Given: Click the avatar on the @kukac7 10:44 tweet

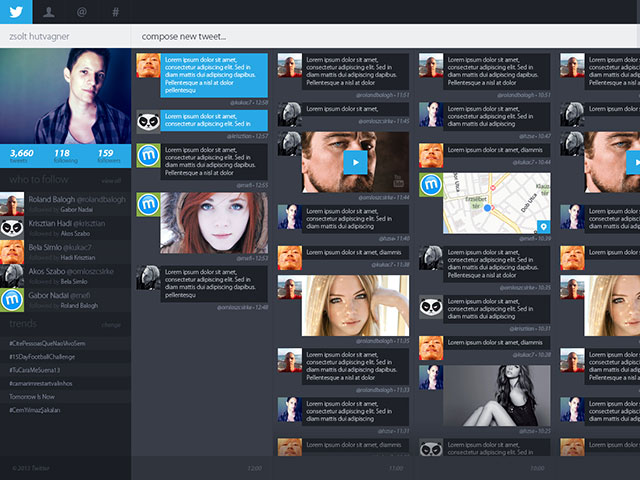Looking at the screenshot, I should click(431, 156).
